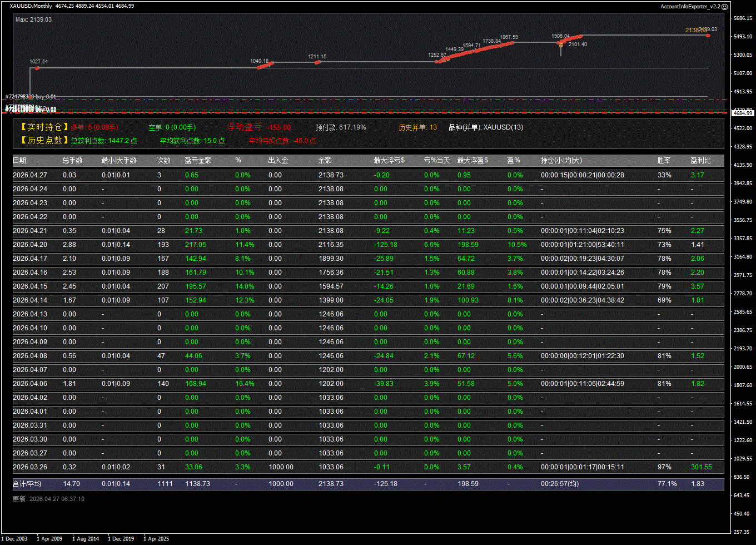Viewport: 756px width, 545px height.
Task: Click the red marker cluster at 1040.18
Action: point(267,65)
